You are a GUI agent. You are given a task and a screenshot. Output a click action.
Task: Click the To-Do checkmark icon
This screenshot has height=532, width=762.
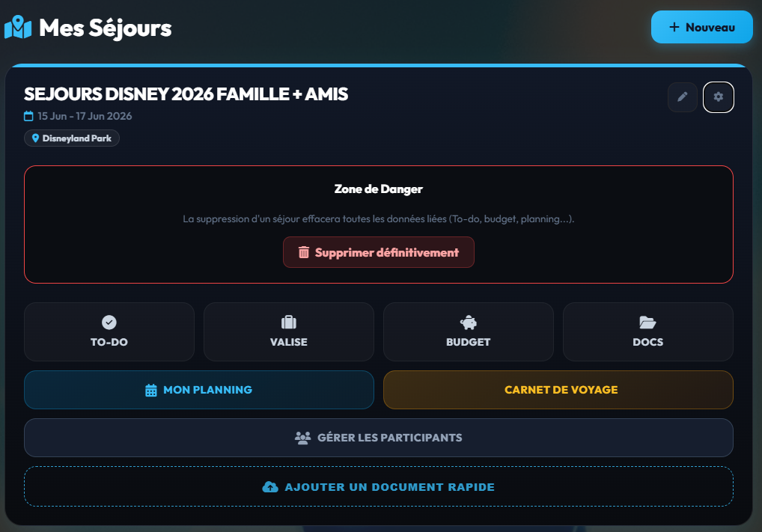tap(109, 322)
